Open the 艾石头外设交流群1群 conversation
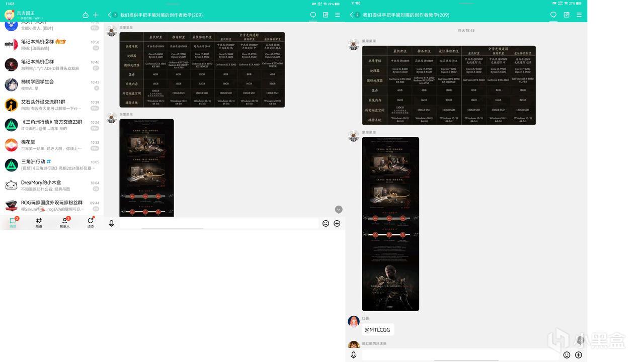The image size is (644, 362). coord(52,105)
